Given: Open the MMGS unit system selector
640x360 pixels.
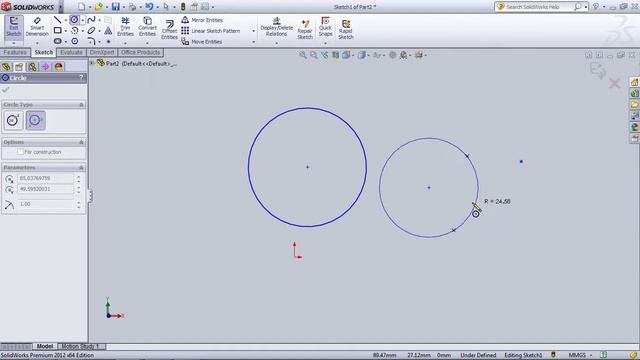Looking at the screenshot, I should [x=580, y=355].
